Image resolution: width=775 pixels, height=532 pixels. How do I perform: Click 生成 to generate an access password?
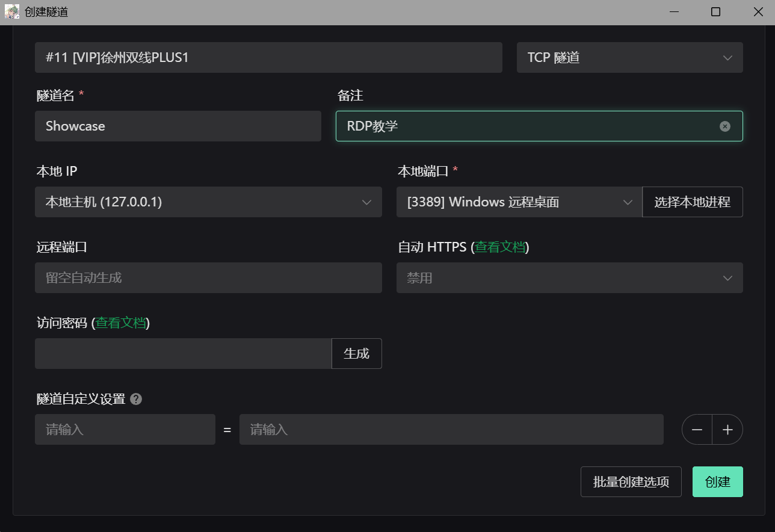click(356, 354)
